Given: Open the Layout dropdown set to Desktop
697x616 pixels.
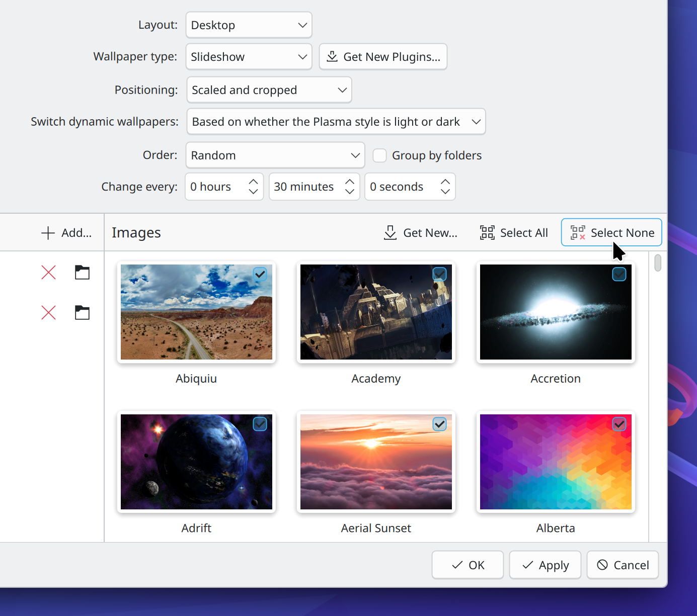Looking at the screenshot, I should click(249, 25).
